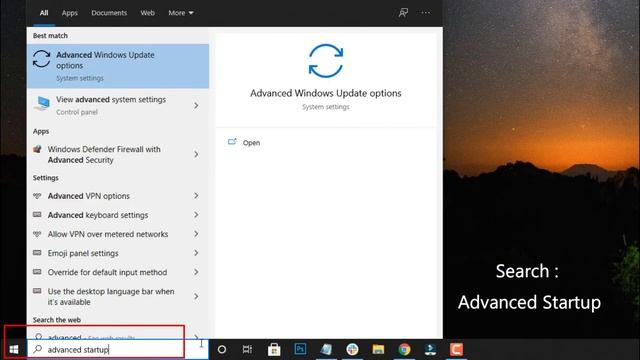
Task: Open Override for default input method
Action: point(118,272)
